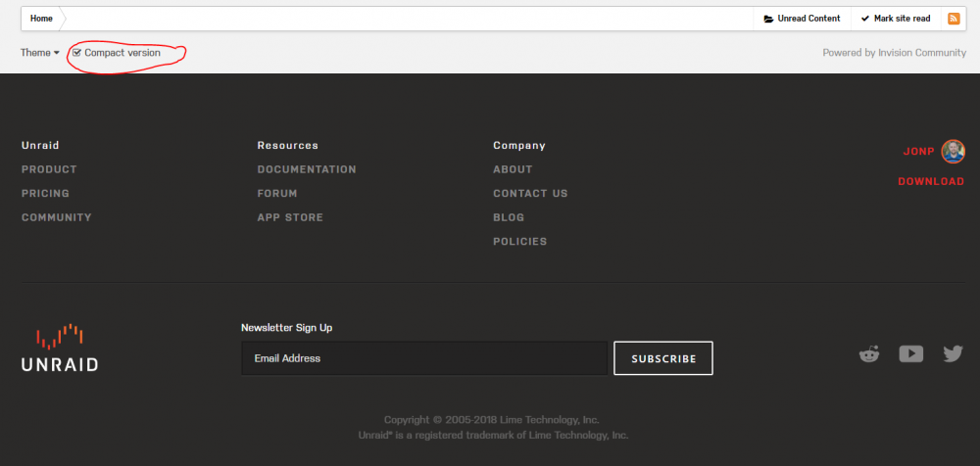Click the red DOWNLOAD link
This screenshot has height=466, width=980.
pos(931,181)
